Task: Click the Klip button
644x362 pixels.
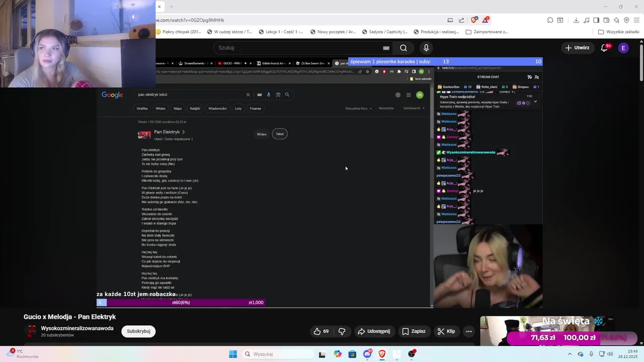Action: pos(446,331)
